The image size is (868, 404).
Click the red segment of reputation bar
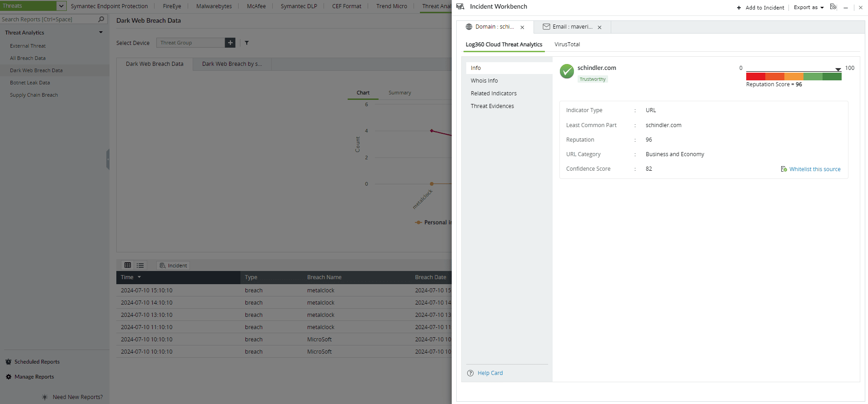coord(756,77)
